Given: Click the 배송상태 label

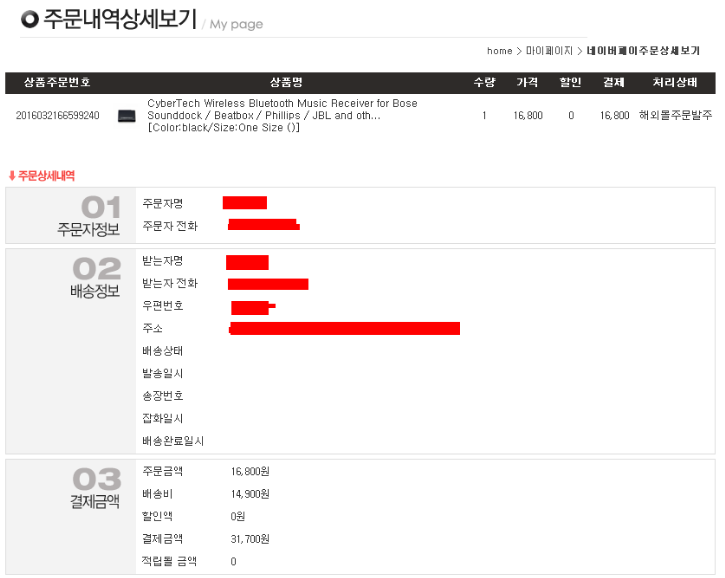Looking at the screenshot, I should tap(163, 351).
